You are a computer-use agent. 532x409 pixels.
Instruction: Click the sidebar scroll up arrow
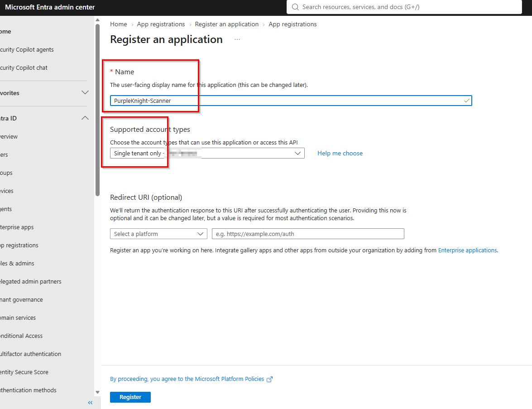click(x=98, y=20)
